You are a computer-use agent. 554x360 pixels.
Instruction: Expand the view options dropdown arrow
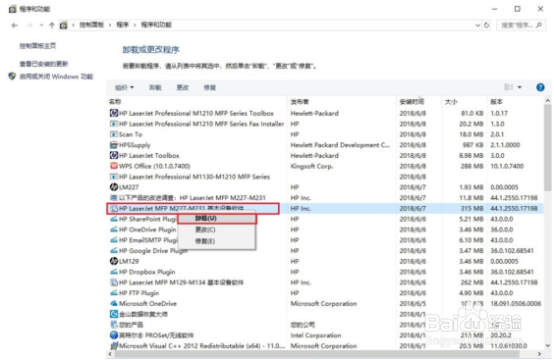(520, 87)
